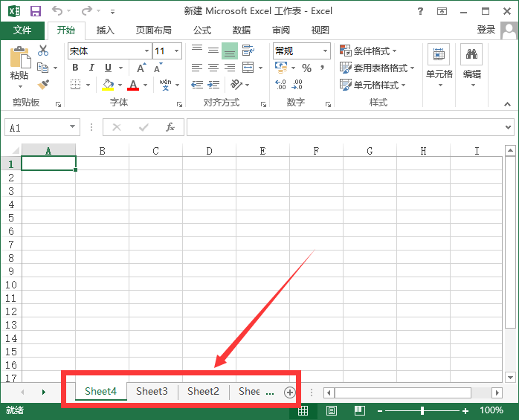
Task: Switch to Page Break Preview in status bar
Action: (x=359, y=411)
